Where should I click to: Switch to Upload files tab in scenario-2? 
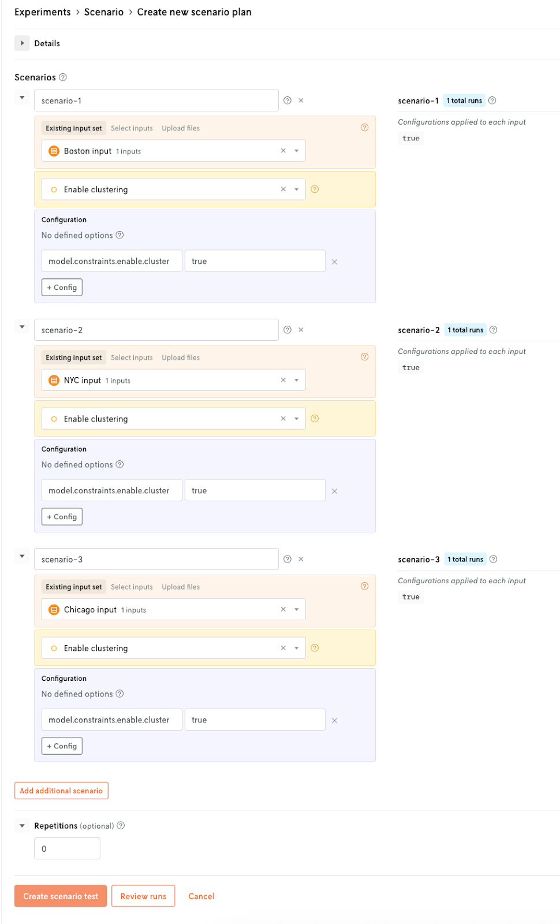[181, 357]
